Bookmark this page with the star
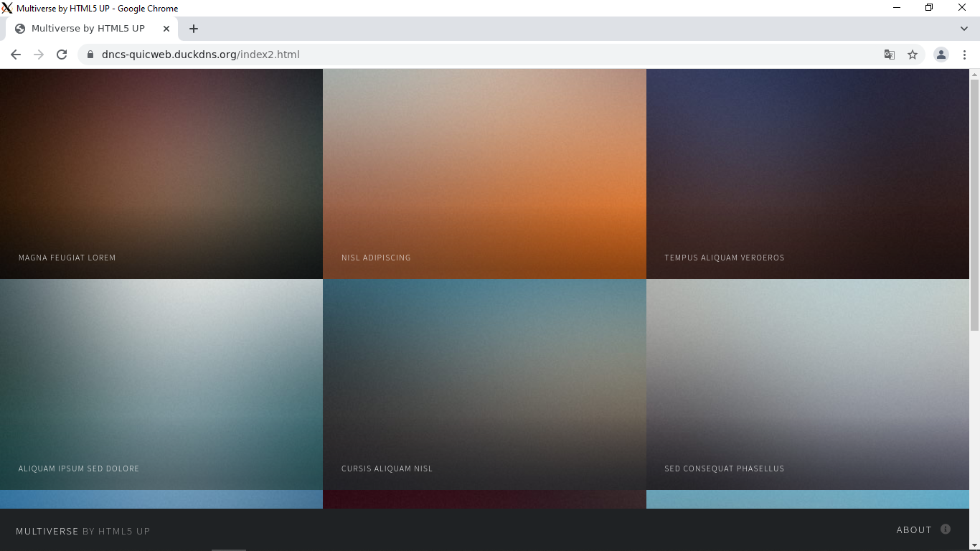Viewport: 980px width, 551px height. 913,55
